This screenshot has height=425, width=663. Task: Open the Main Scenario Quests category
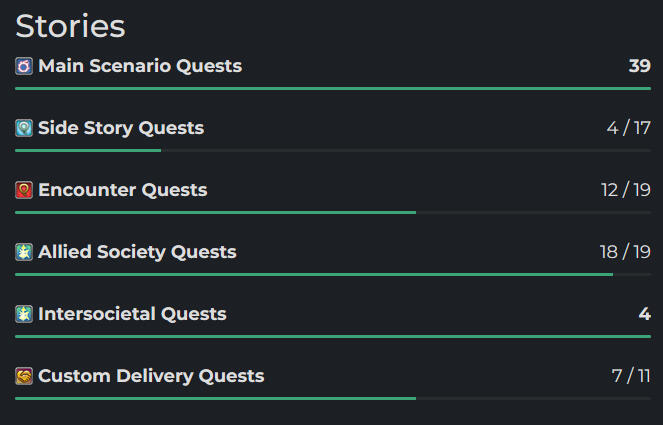coord(140,66)
